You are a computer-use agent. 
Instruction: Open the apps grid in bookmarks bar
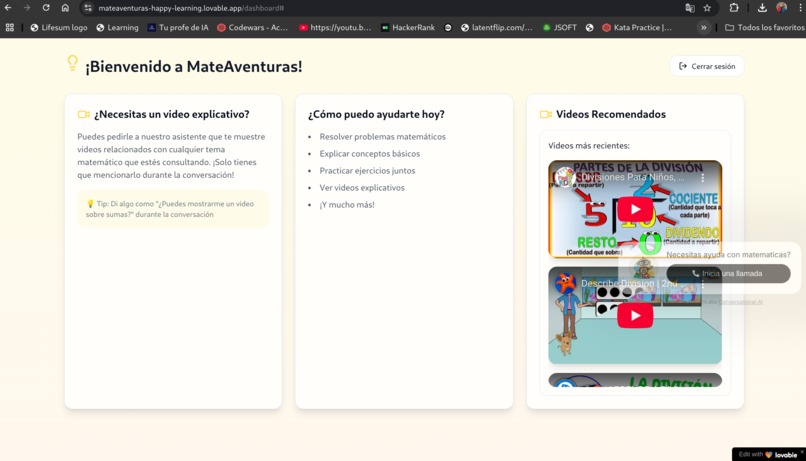click(x=10, y=28)
